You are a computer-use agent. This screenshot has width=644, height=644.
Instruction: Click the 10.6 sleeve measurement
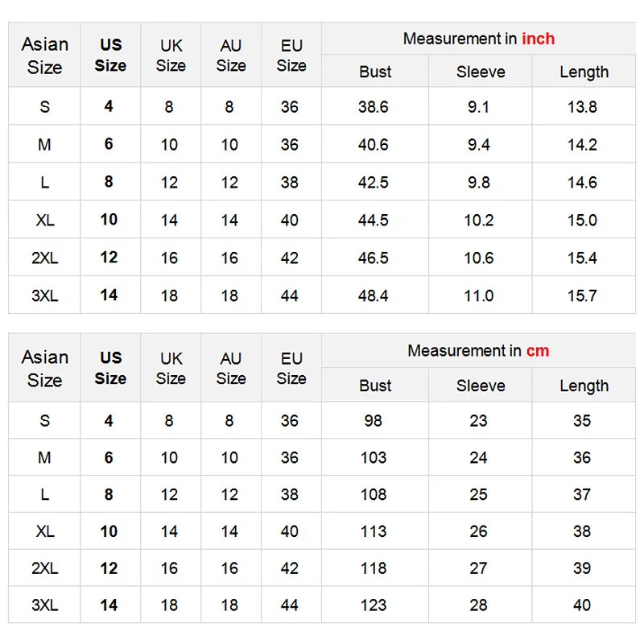pyautogui.click(x=479, y=258)
